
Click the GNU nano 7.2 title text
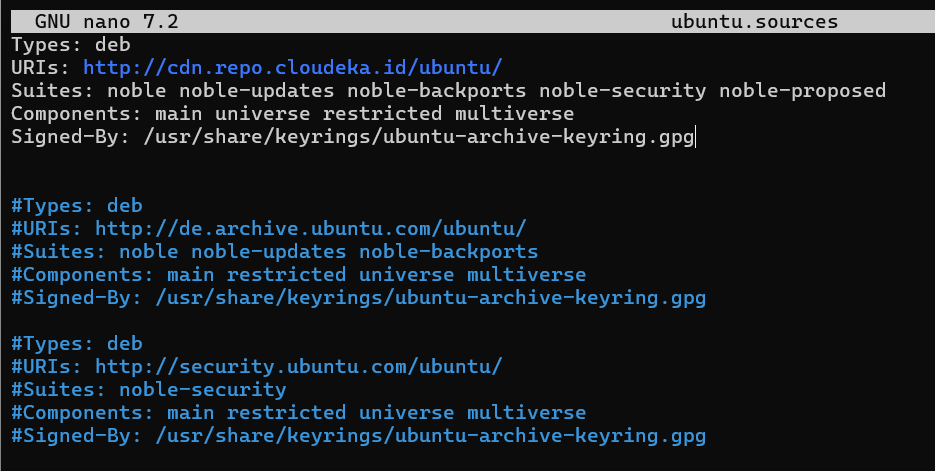pyautogui.click(x=107, y=22)
